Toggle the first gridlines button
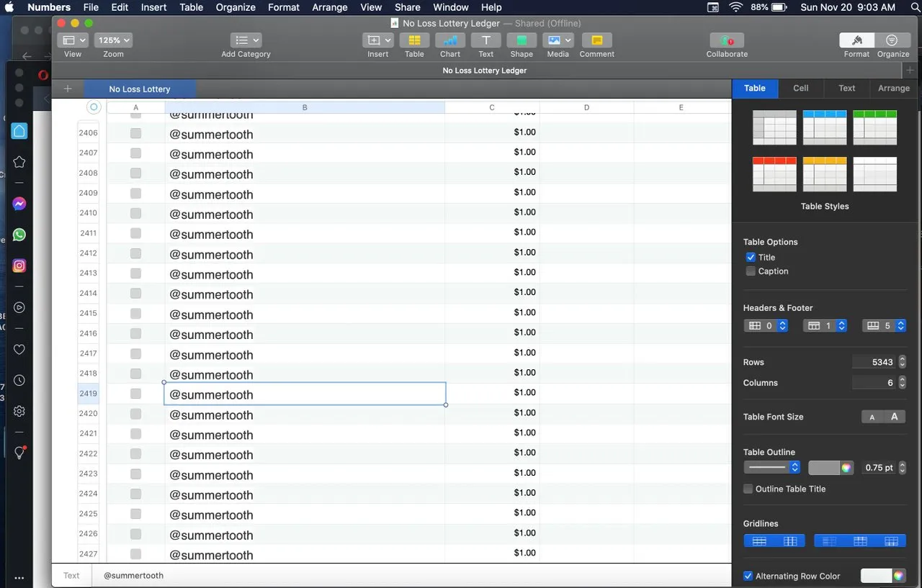Viewport: 922px width, 588px height. [x=759, y=541]
